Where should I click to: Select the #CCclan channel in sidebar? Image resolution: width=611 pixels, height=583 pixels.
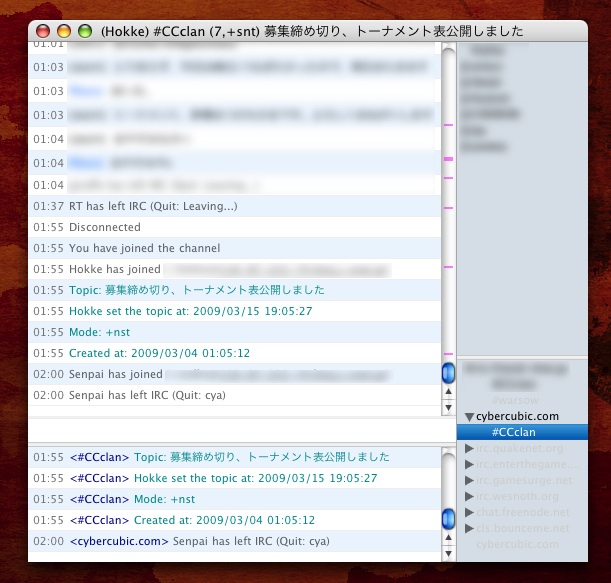pyautogui.click(x=512, y=432)
